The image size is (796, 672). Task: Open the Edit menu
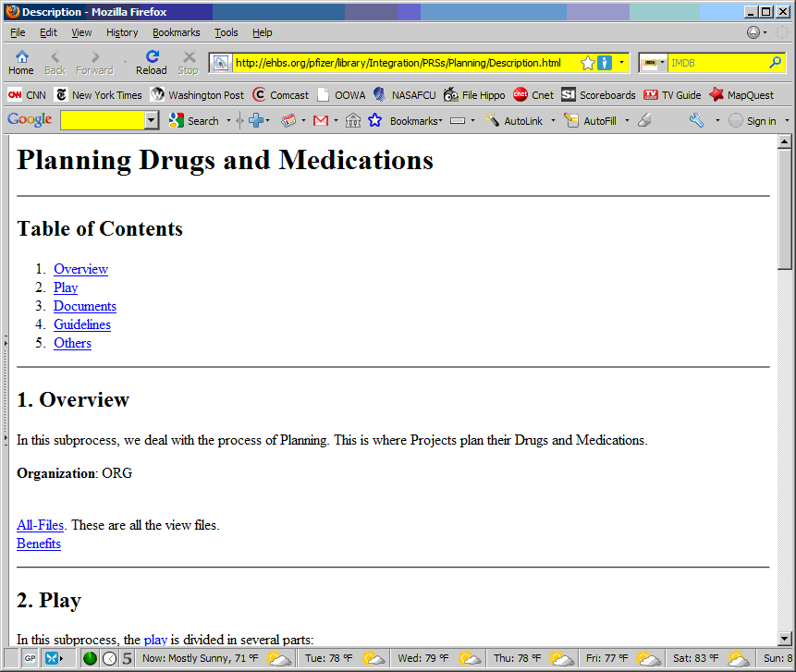tap(49, 32)
